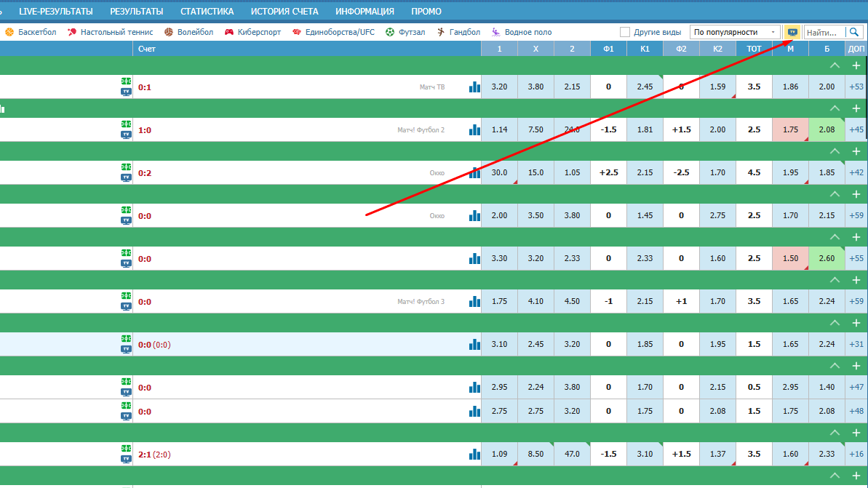This screenshot has width=868, height=488.
Task: Enable the Другие виды checkbox
Action: (625, 32)
